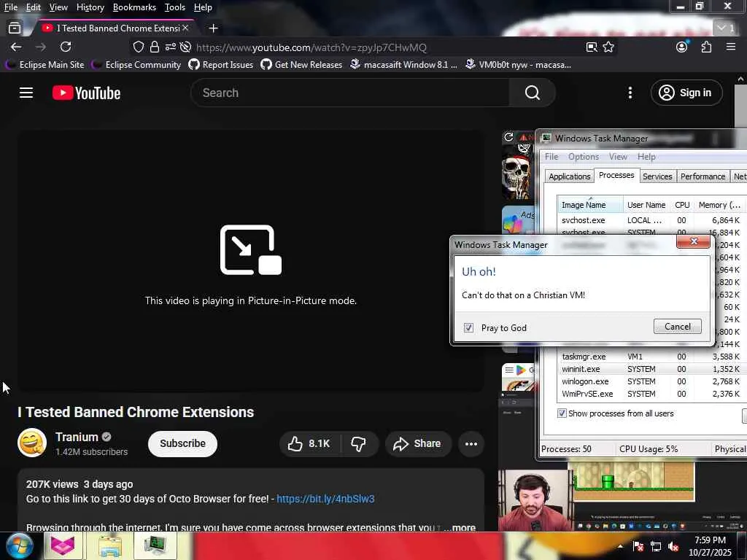Show hidden tray icons arrow
The width and height of the screenshot is (747, 560).
pyautogui.click(x=620, y=547)
